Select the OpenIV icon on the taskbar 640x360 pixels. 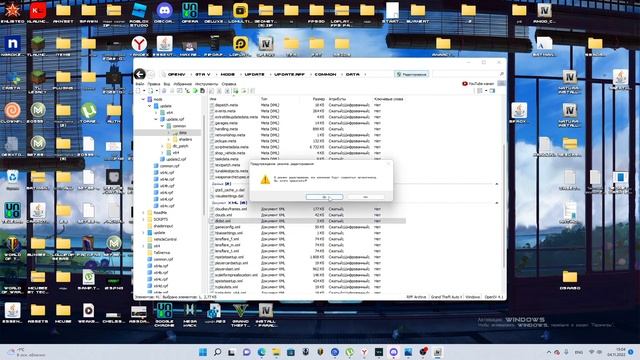[x=437, y=352]
